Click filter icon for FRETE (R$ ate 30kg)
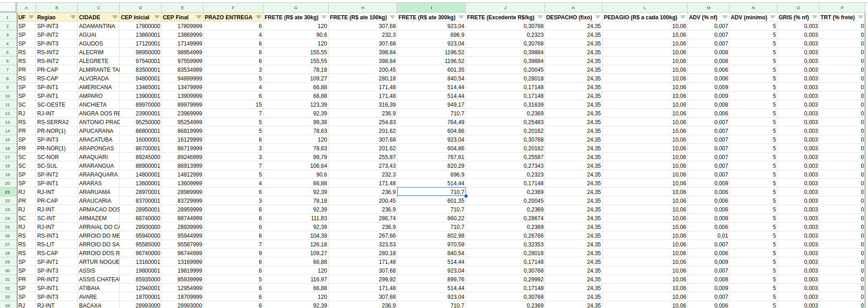The width and height of the screenshot is (868, 308). click(324, 17)
